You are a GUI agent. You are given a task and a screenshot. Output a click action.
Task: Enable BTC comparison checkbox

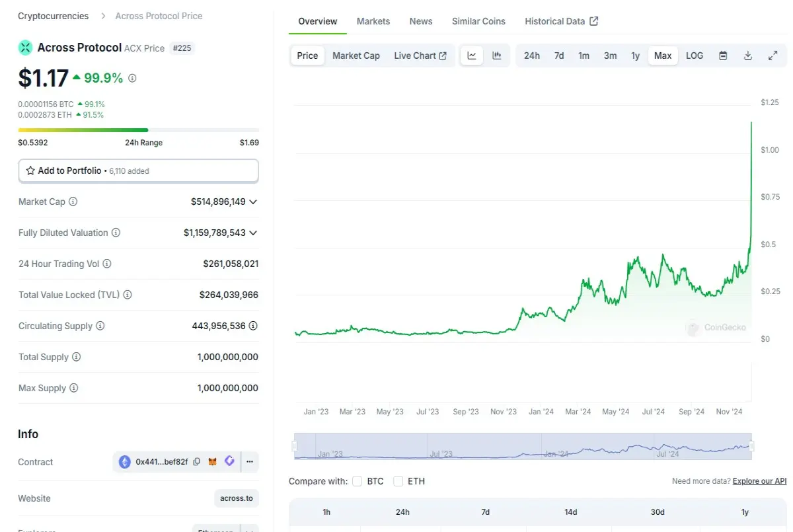coord(358,481)
